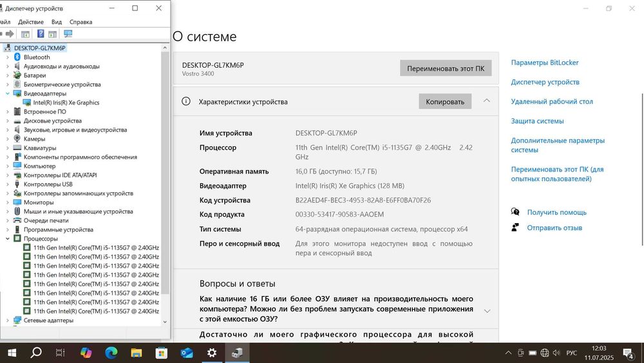The width and height of the screenshot is (644, 363).
Task: Click the Device Manager scroll up arrow
Action: pyautogui.click(x=165, y=48)
